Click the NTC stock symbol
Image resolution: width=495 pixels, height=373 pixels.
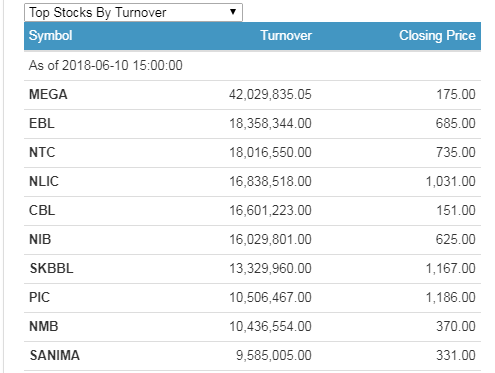pos(42,152)
